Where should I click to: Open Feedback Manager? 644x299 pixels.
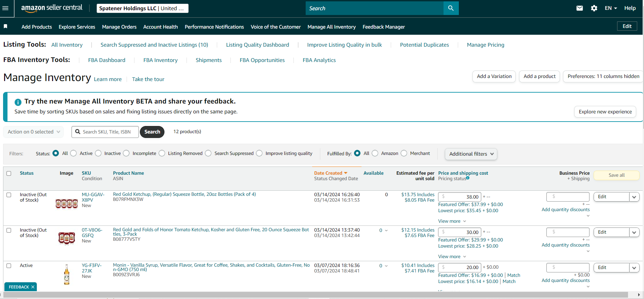click(384, 27)
